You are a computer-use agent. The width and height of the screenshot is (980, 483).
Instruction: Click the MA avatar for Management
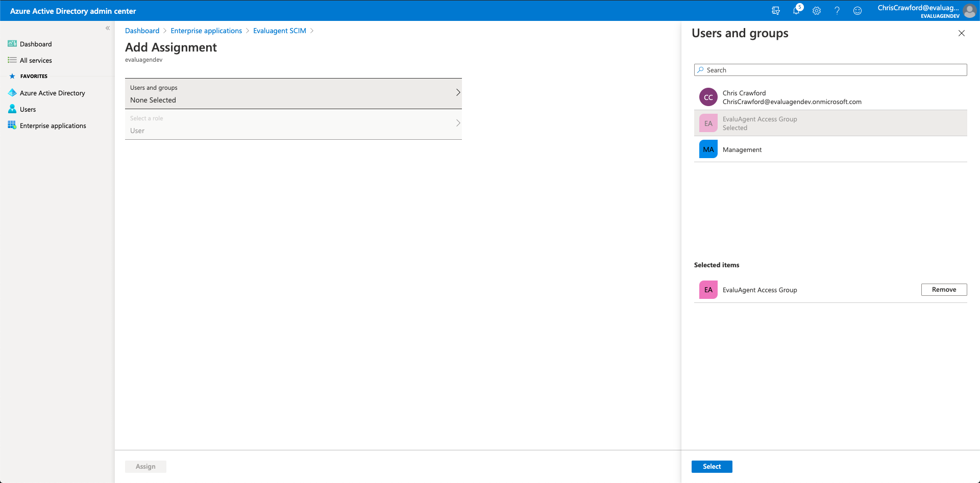point(708,149)
